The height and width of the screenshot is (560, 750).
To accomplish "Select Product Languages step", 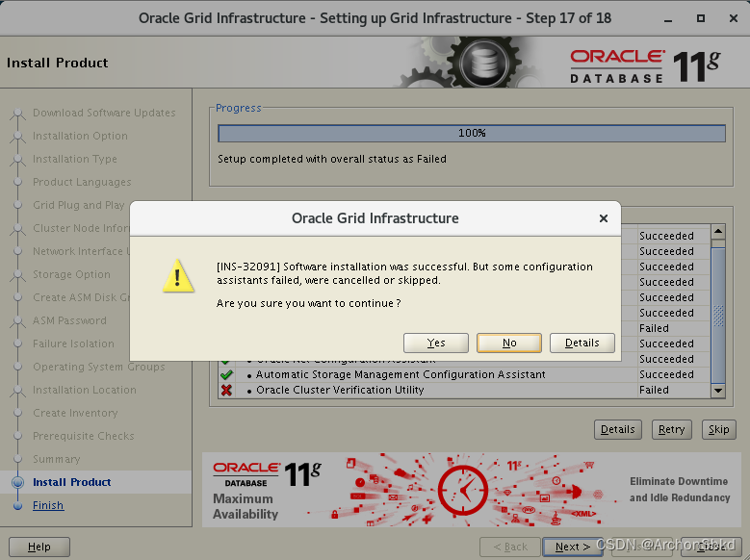I will (82, 182).
